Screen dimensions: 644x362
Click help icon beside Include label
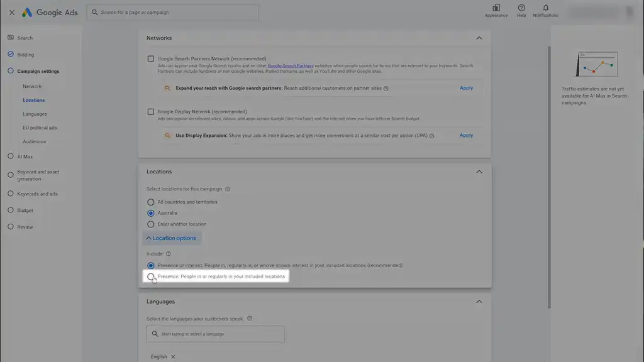click(x=168, y=254)
